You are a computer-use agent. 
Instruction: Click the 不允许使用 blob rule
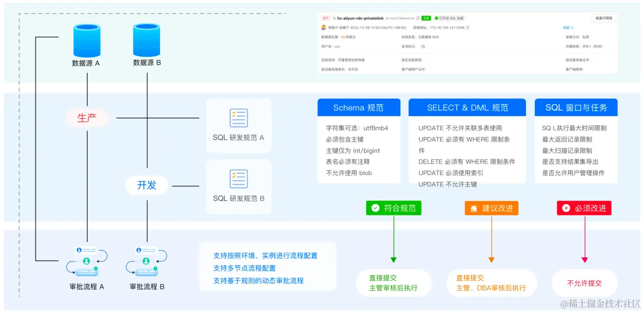click(349, 173)
